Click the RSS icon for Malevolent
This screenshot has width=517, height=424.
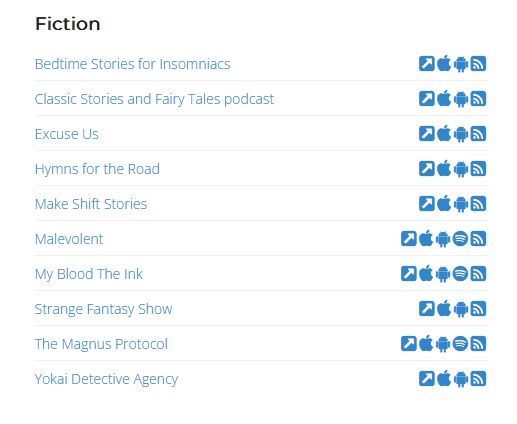point(478,239)
